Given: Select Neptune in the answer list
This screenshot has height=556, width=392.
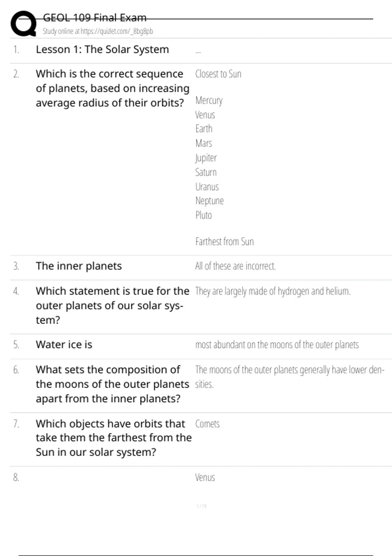Looking at the screenshot, I should pos(209,201).
